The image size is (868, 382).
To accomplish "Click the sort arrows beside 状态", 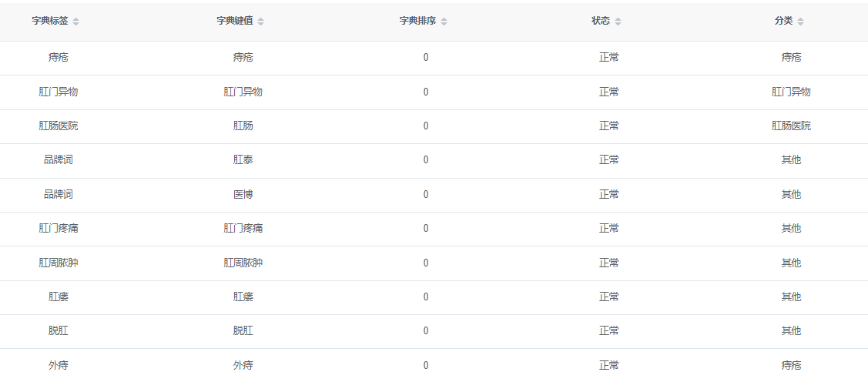I will pyautogui.click(x=618, y=22).
